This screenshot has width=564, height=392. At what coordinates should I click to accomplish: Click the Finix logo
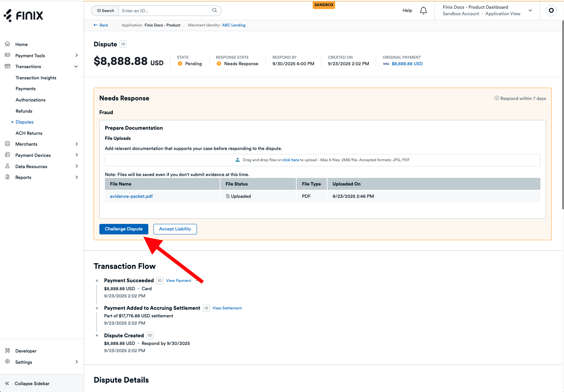click(24, 16)
